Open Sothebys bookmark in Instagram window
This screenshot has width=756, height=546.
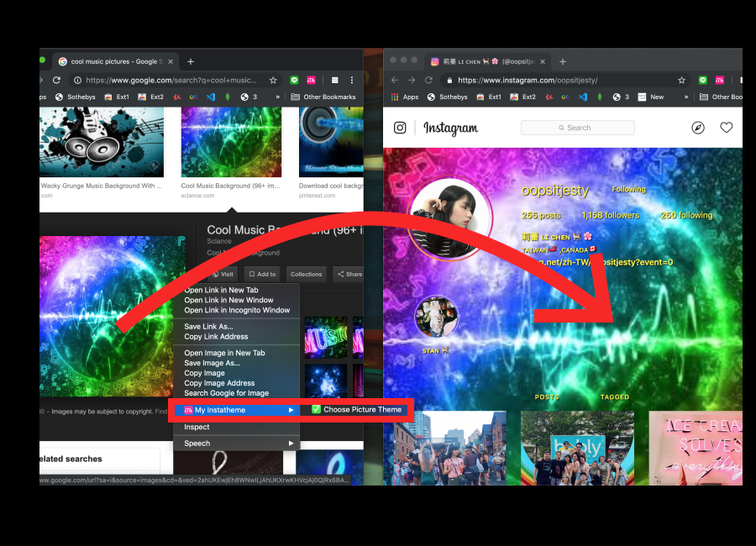point(448,97)
